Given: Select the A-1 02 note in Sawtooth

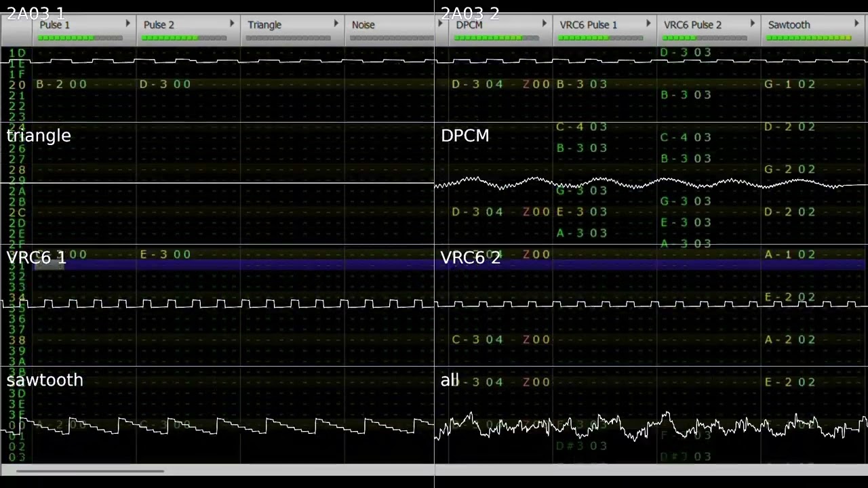Looking at the screenshot, I should pos(790,254).
